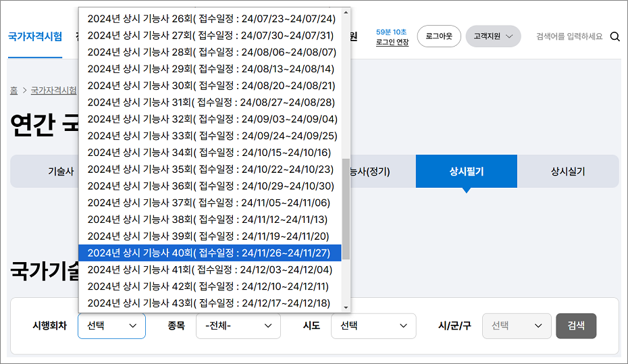This screenshot has width=628, height=364.
Task: Open the 국가자격시험 top menu
Action: 35,37
